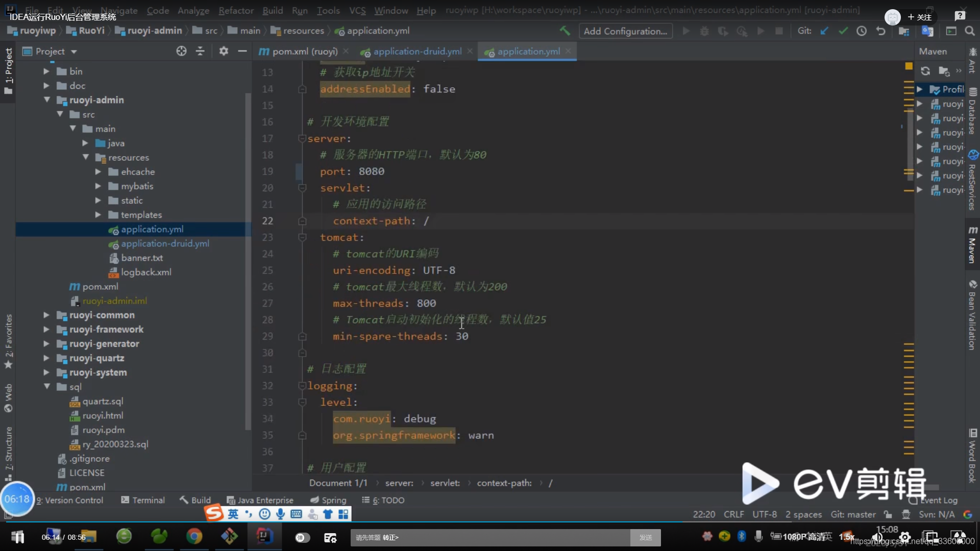Click the video overlay help question icon
The image size is (980, 551).
click(x=960, y=16)
